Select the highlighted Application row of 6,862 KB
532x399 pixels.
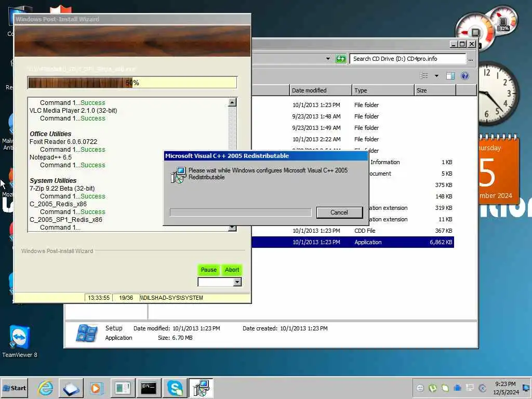353,242
